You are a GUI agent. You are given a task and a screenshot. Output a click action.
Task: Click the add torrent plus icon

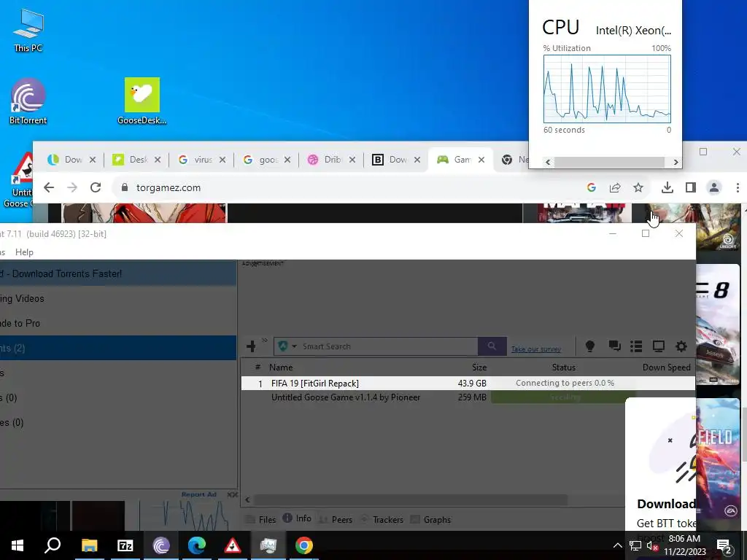pos(251,346)
